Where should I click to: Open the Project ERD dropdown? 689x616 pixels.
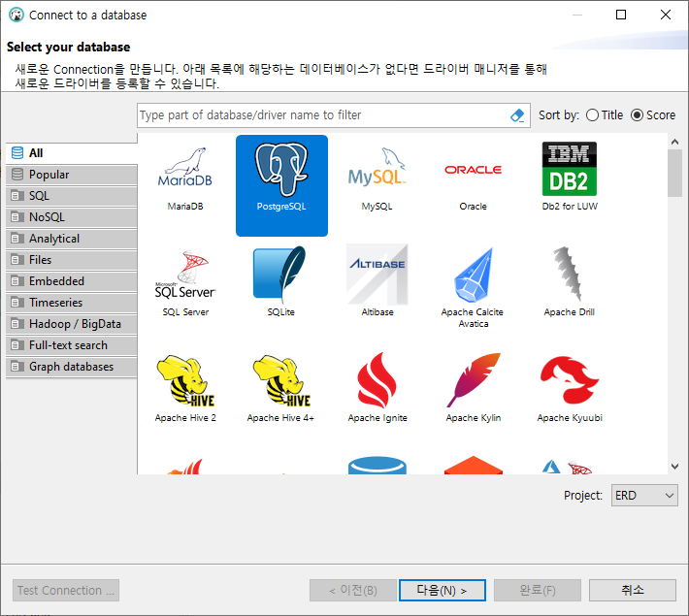644,496
